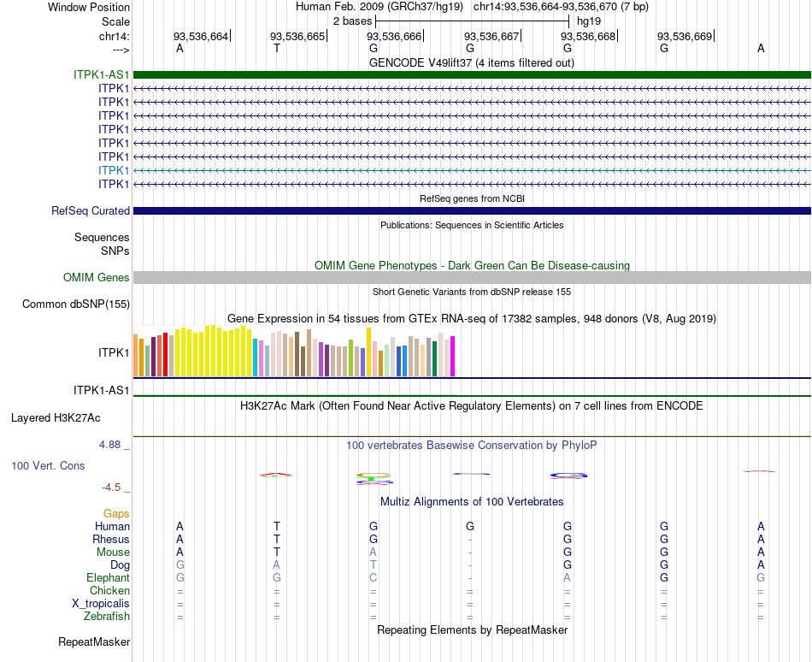Open the GENCODE V49lift37 track title
This screenshot has width=812, height=662.
pos(472,62)
